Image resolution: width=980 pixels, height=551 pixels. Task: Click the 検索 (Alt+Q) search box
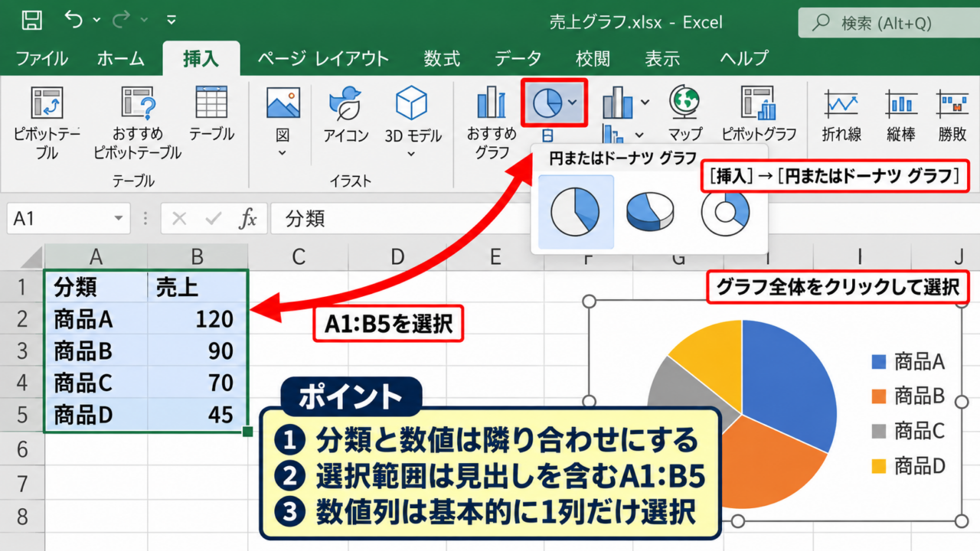889,23
